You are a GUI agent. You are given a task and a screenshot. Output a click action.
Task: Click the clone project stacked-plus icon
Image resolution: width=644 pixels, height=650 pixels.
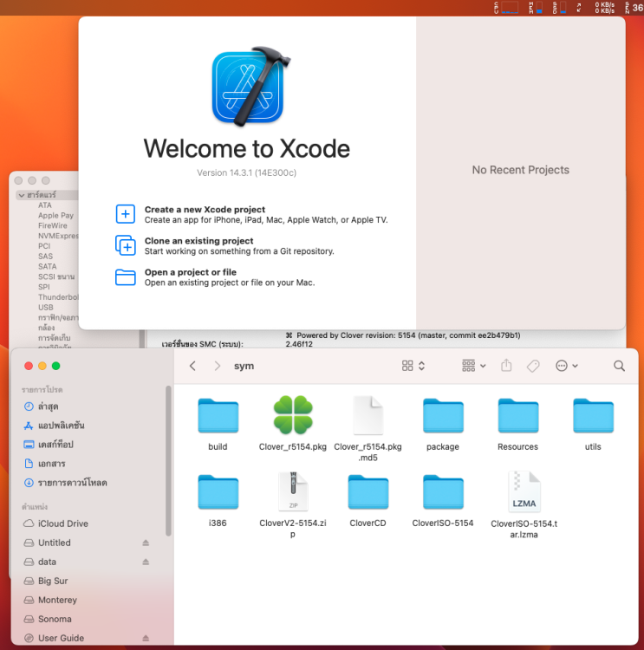point(125,245)
